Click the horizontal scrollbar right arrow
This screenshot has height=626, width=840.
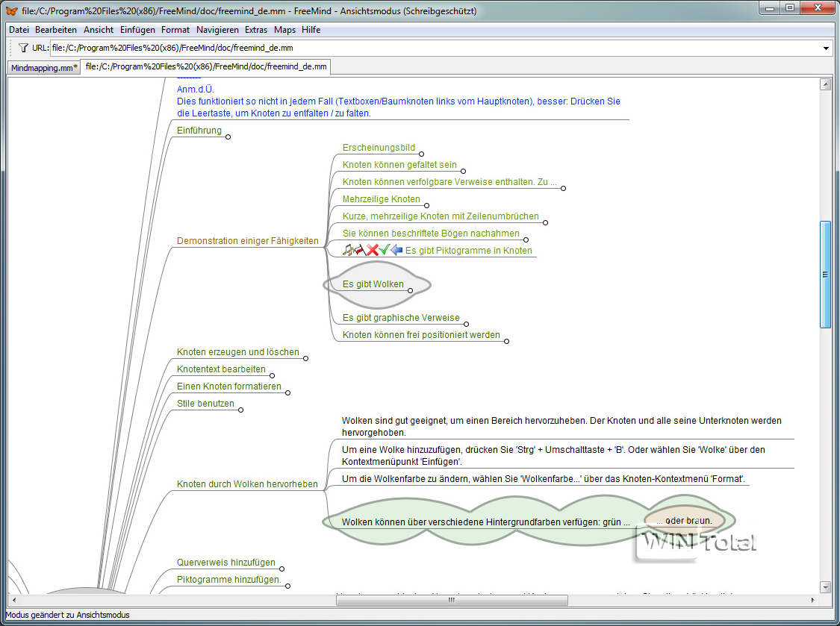[813, 601]
